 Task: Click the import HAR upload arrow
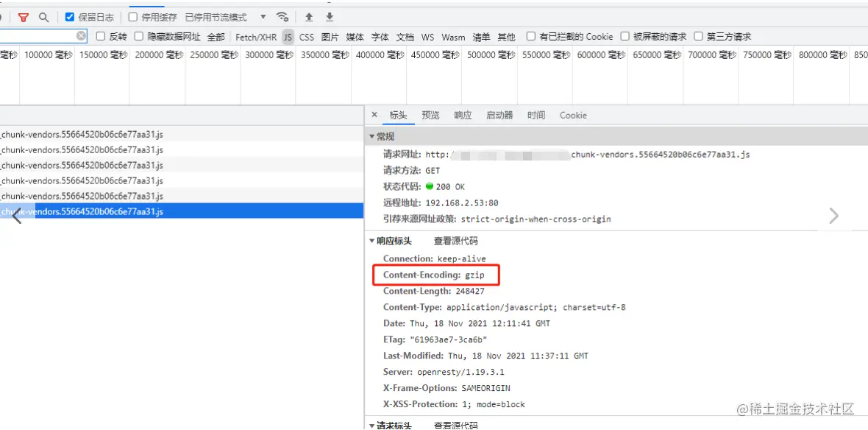309,17
